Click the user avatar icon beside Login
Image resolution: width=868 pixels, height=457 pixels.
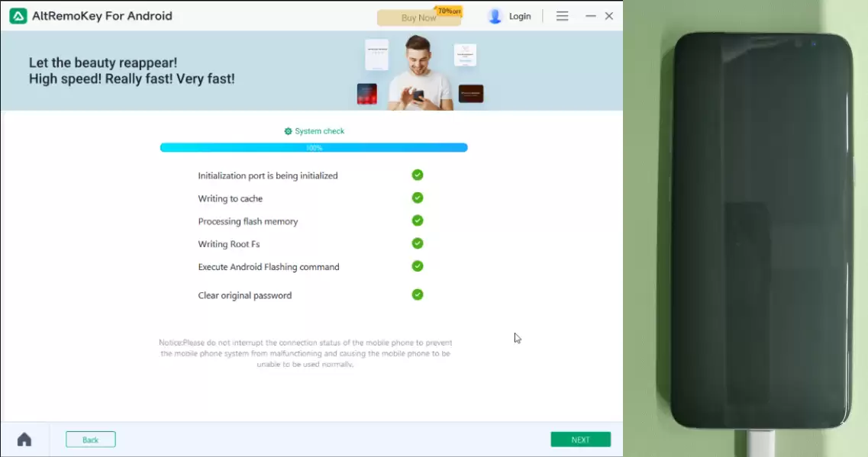[495, 16]
